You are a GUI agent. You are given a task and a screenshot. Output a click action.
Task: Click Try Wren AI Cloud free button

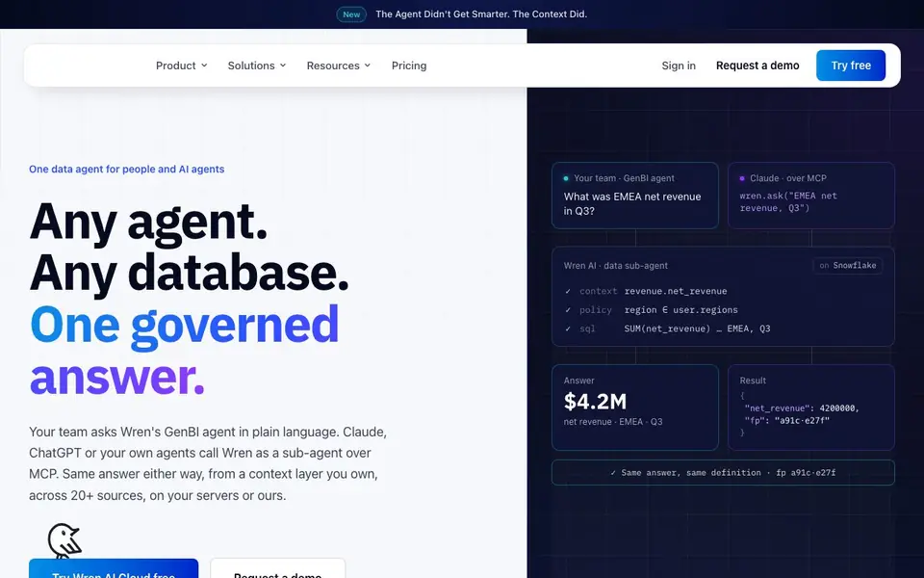click(114, 569)
